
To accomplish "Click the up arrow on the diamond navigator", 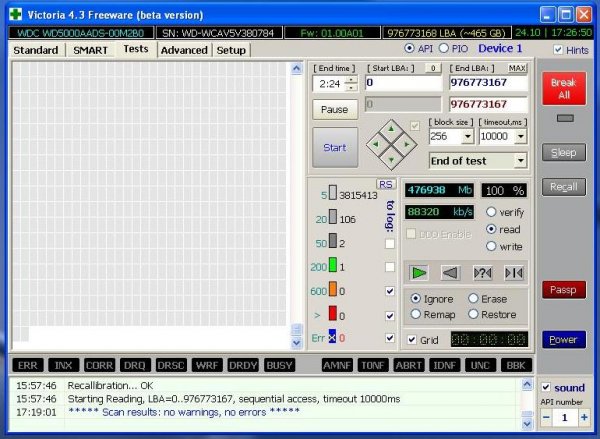I will click(x=391, y=129).
